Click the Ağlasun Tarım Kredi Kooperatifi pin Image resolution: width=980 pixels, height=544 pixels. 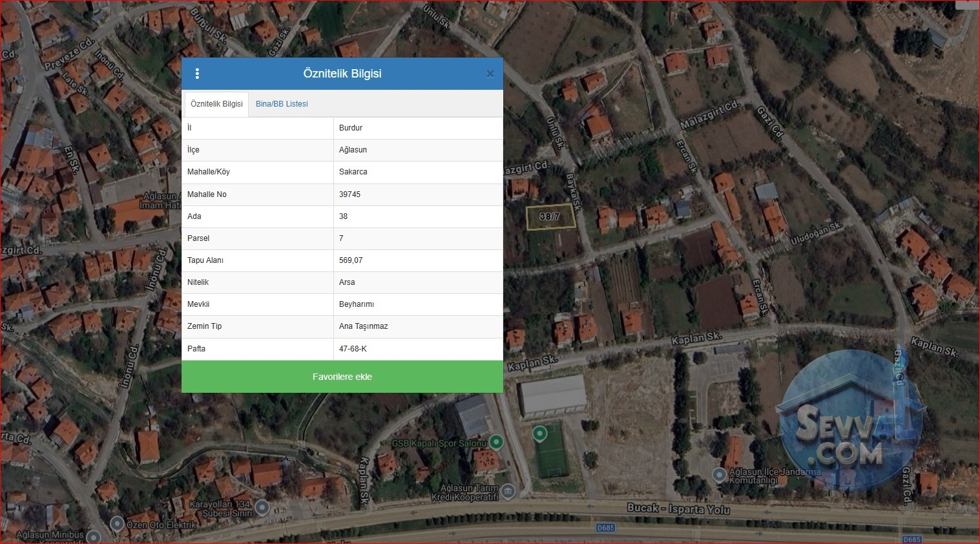click(x=508, y=491)
